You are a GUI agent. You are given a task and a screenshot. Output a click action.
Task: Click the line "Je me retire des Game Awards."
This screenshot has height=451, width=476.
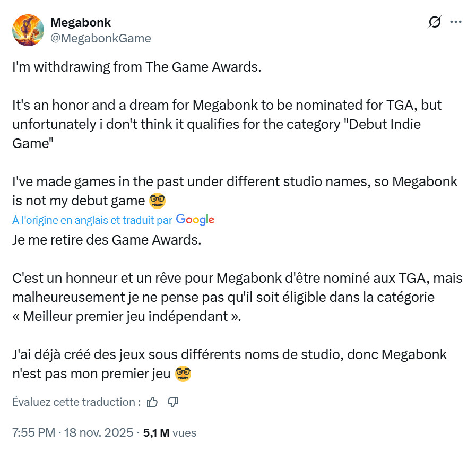[107, 239]
